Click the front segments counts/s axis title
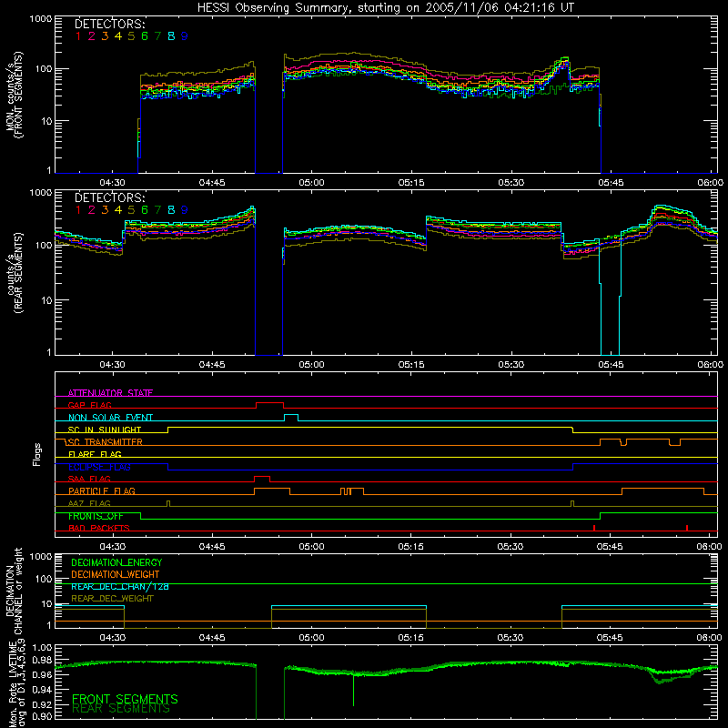The height and width of the screenshot is (728, 728). (15, 95)
